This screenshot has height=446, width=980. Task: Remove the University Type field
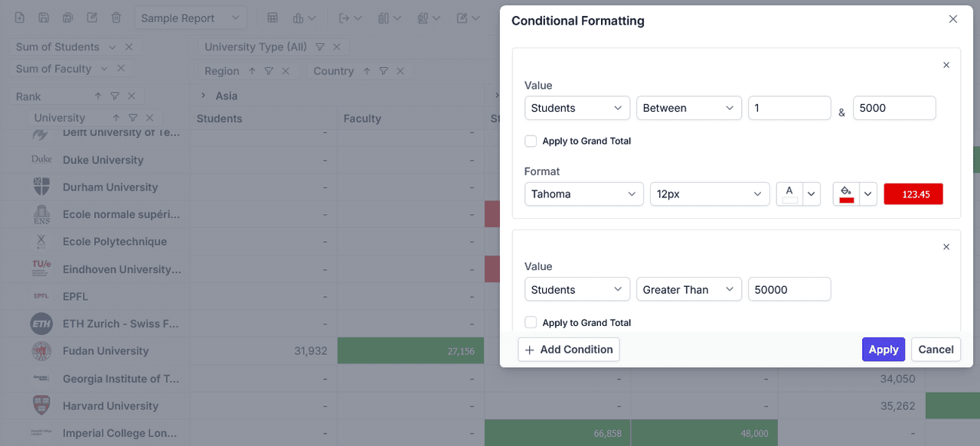pyautogui.click(x=337, y=47)
